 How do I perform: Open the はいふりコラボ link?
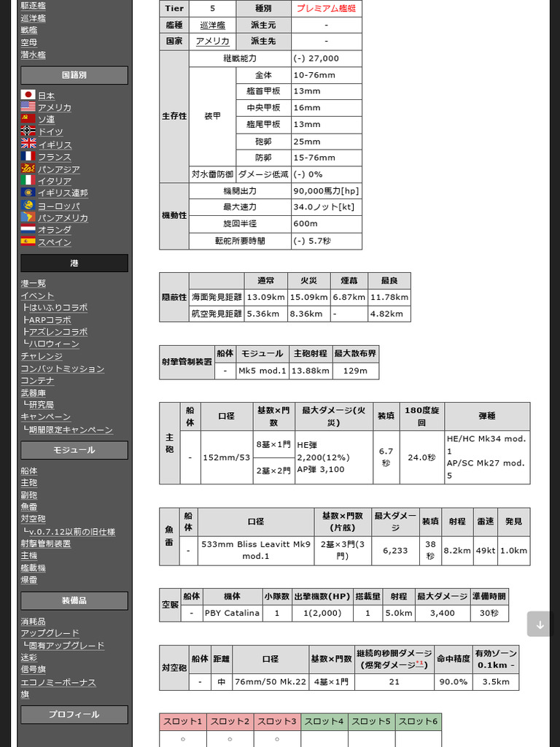[x=58, y=308]
